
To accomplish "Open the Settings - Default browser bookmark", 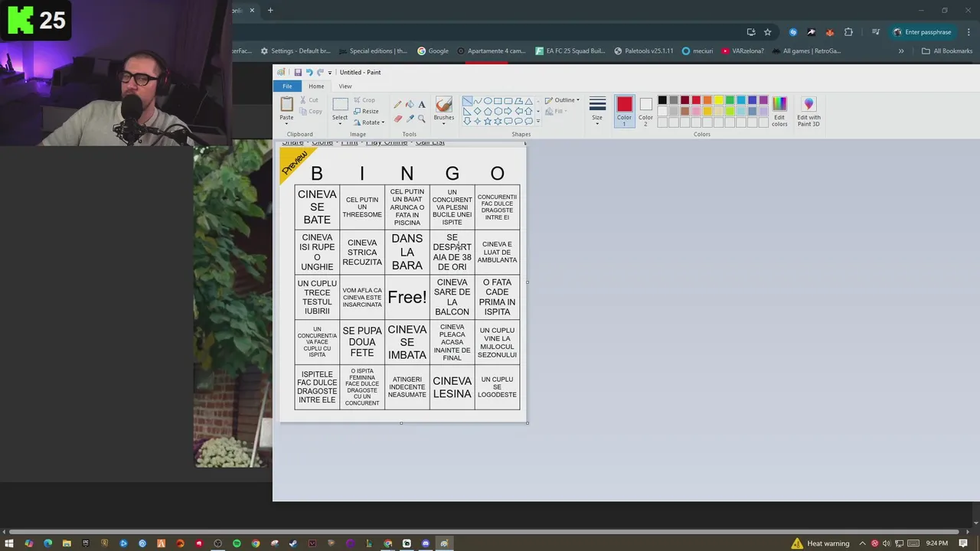I will (296, 51).
